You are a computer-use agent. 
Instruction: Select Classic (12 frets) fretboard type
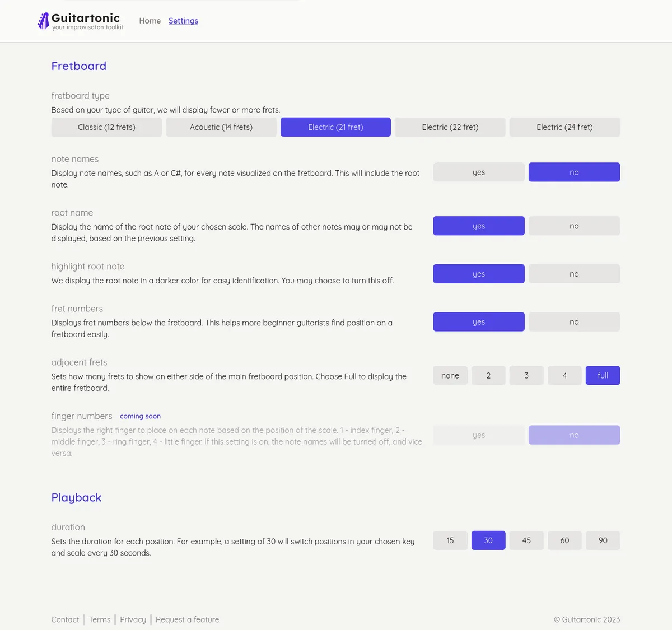click(x=106, y=127)
